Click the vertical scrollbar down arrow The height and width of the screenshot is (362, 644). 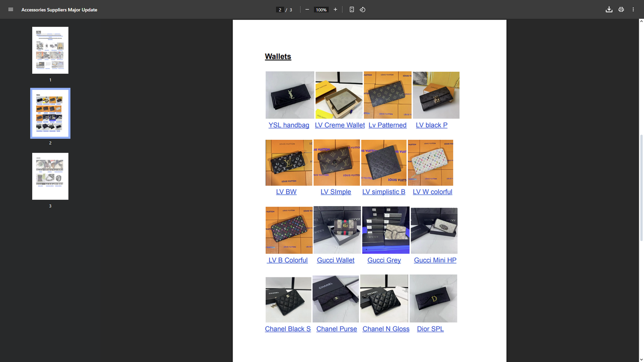tap(641, 359)
